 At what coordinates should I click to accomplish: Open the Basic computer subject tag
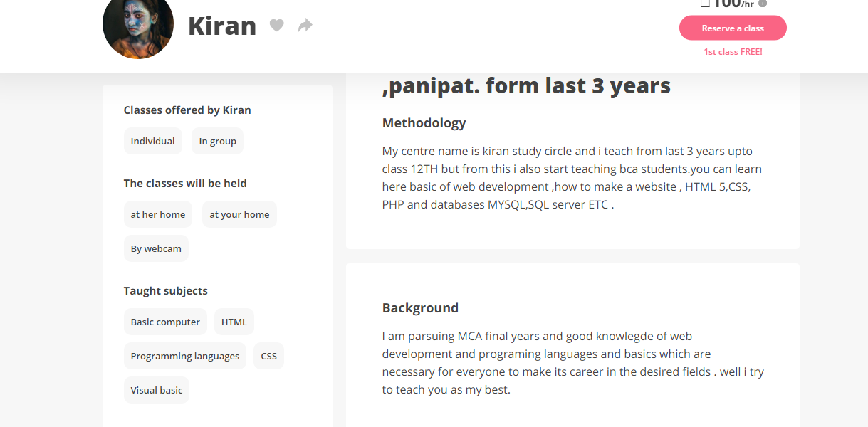165,322
